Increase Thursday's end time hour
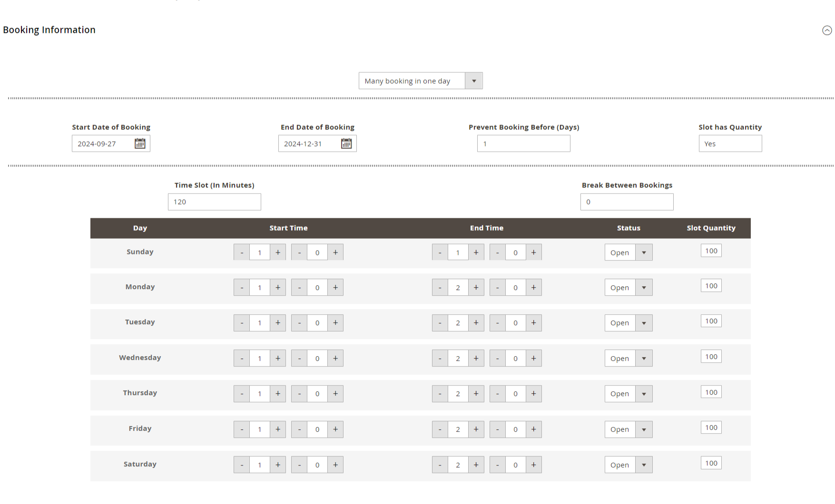This screenshot has width=835, height=504. [476, 394]
